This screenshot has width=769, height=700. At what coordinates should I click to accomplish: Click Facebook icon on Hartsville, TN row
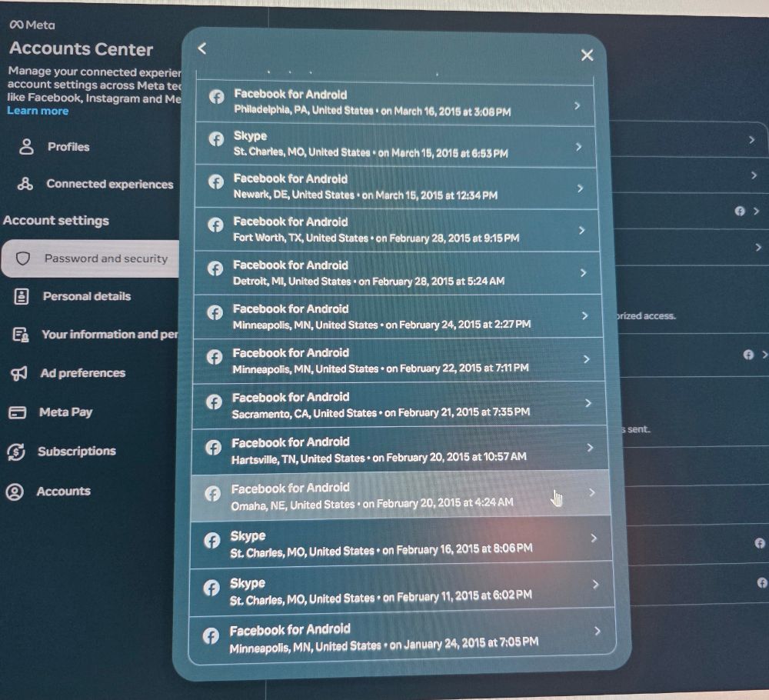click(x=213, y=448)
